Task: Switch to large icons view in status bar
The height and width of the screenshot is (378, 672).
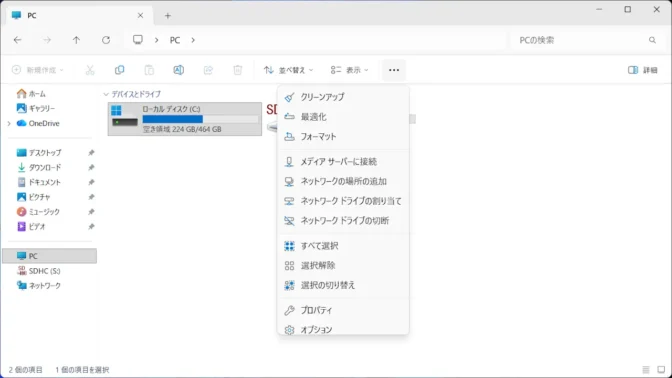Action: [661, 369]
